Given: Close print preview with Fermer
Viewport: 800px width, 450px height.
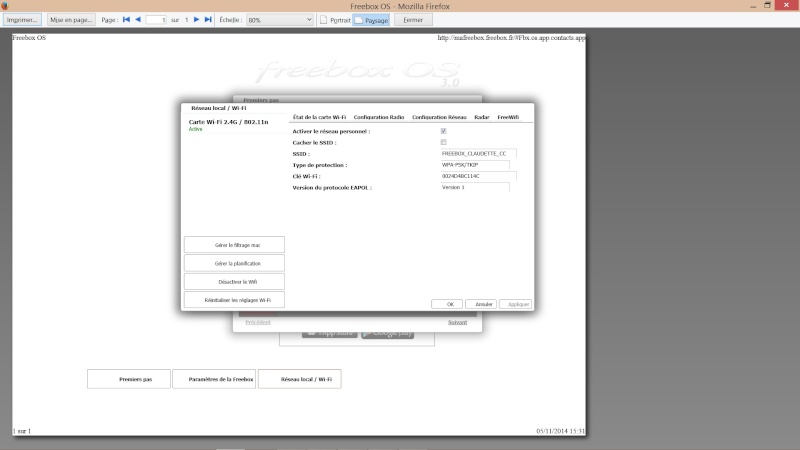Looking at the screenshot, I should [413, 20].
